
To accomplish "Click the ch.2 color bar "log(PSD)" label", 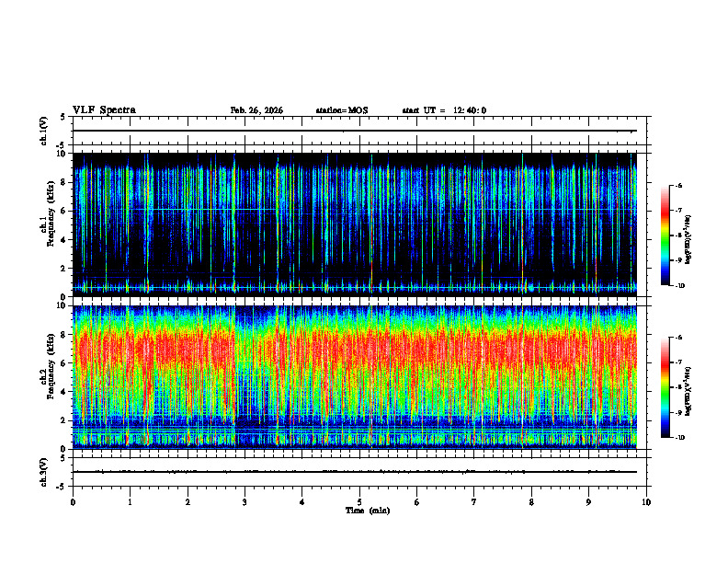I will pos(688,392).
